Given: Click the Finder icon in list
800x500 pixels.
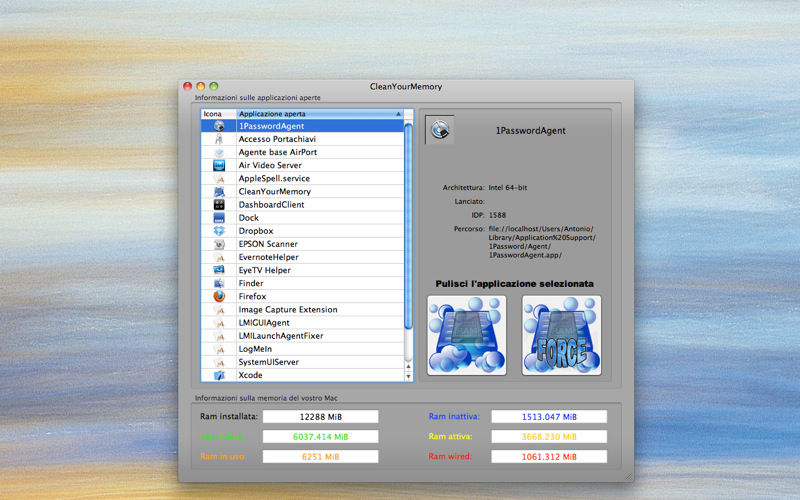Looking at the screenshot, I should 219,284.
